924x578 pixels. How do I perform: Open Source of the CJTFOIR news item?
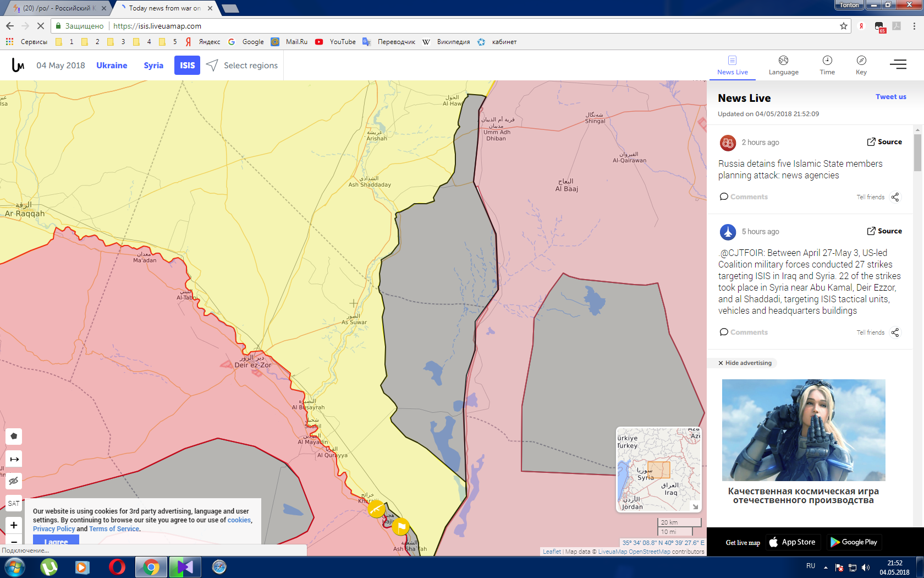884,231
